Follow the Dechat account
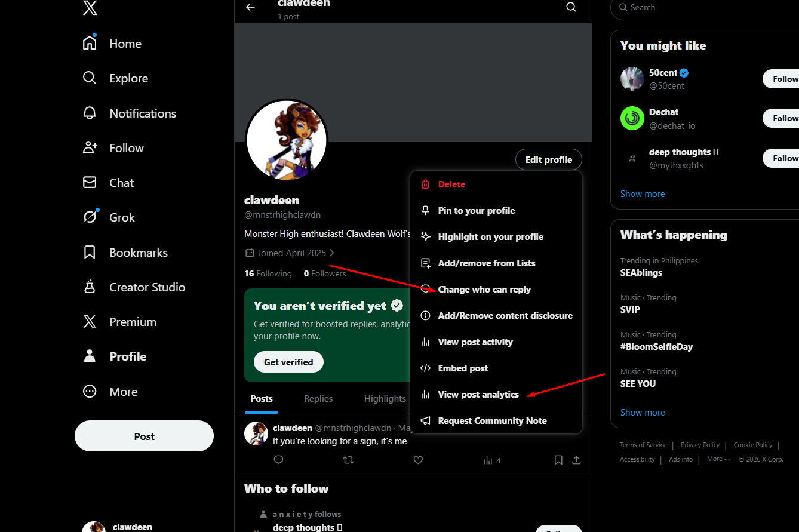Image resolution: width=799 pixels, height=532 pixels. pos(783,118)
